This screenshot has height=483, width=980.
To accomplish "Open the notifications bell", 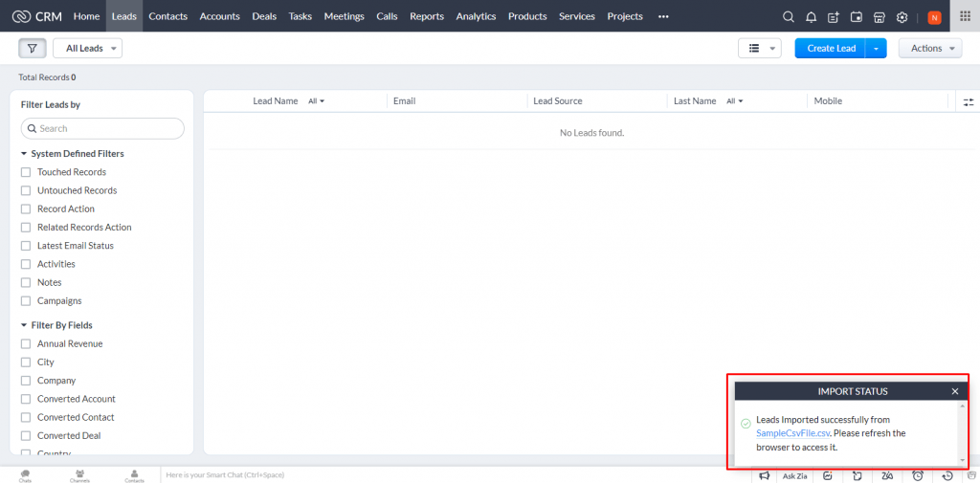I will [x=811, y=17].
